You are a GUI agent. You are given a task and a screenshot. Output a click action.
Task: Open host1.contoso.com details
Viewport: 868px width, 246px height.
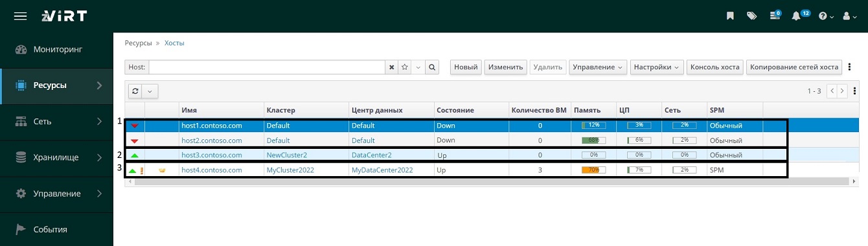(x=211, y=126)
